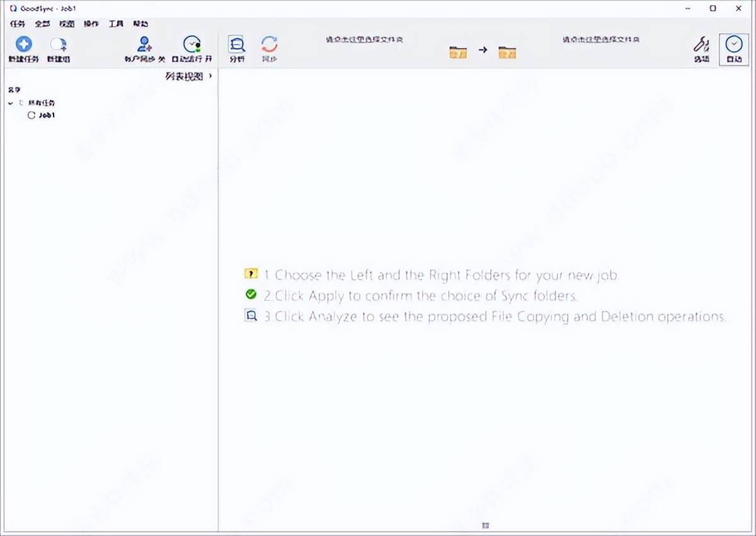The image size is (756, 536).
Task: Select Job1 in the job tree
Action: pos(47,115)
